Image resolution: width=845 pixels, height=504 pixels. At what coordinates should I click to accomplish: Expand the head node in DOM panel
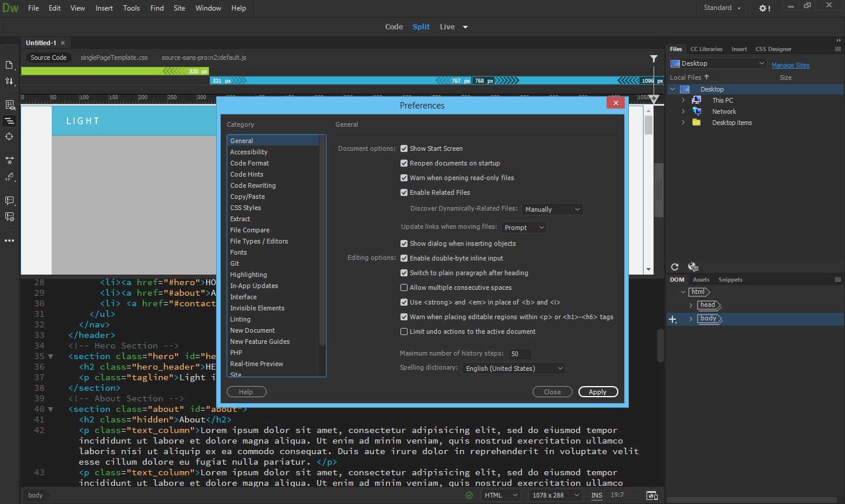coord(691,305)
